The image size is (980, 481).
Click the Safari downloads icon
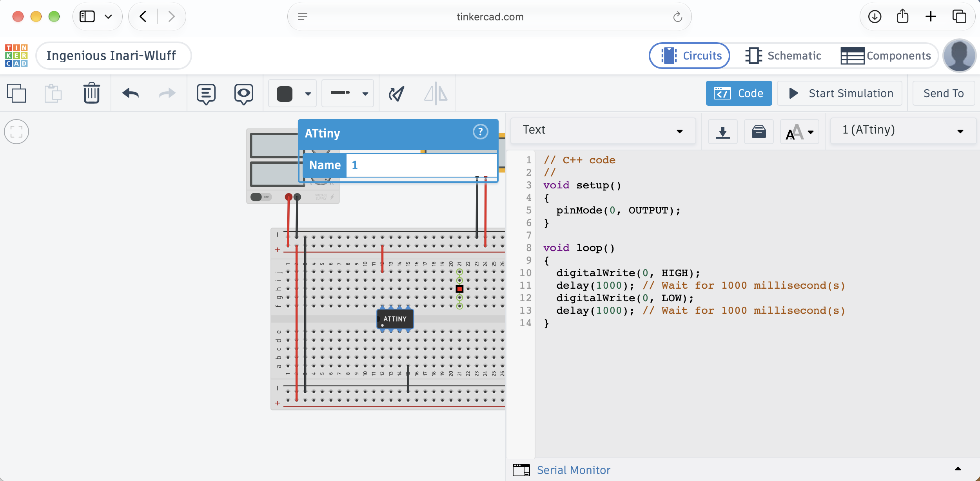[875, 16]
